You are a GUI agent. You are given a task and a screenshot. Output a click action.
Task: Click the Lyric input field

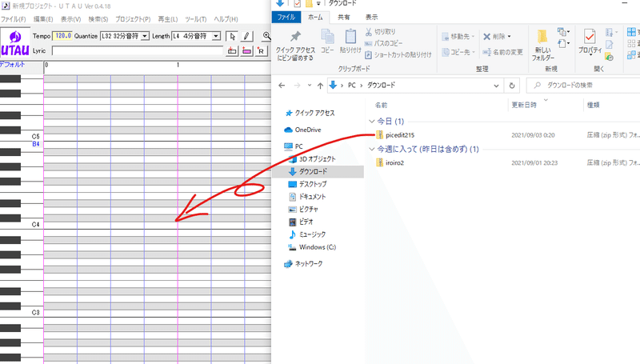point(138,51)
